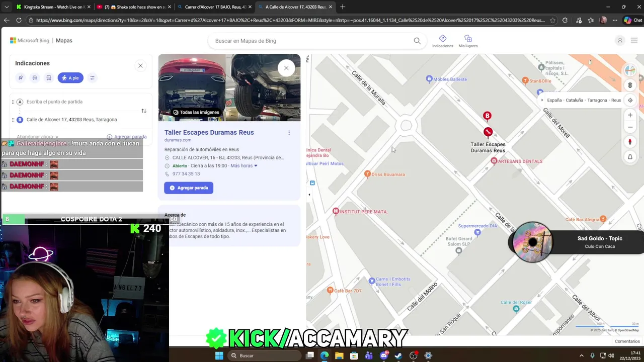
Task: Expand Más horas opening hours
Action: point(244,165)
